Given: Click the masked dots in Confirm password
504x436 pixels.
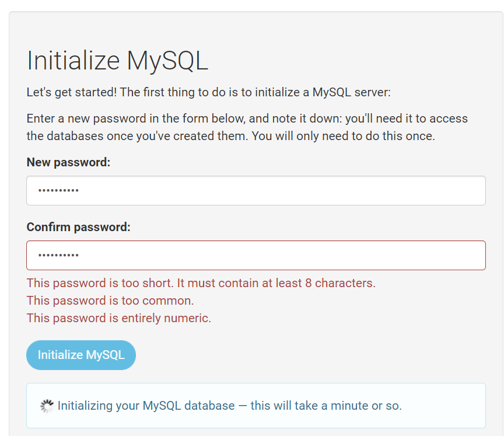Looking at the screenshot, I should click(58, 256).
